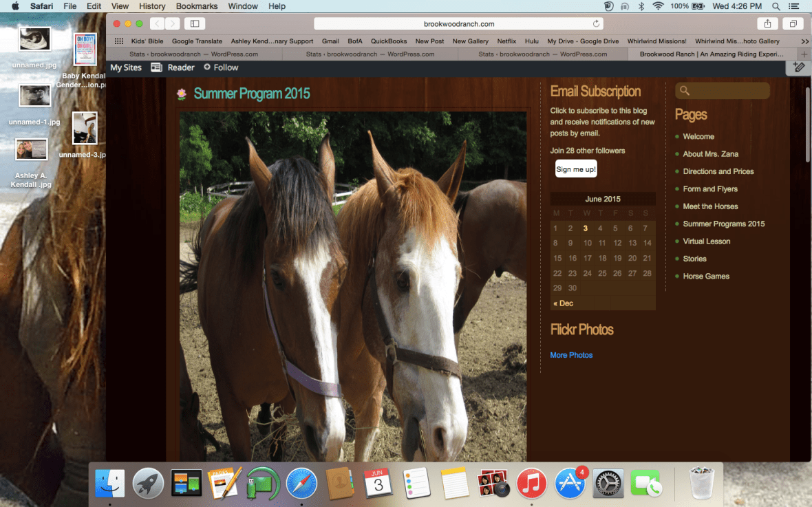
Task: Click the magnifier icon in the blog search field
Action: 684,90
